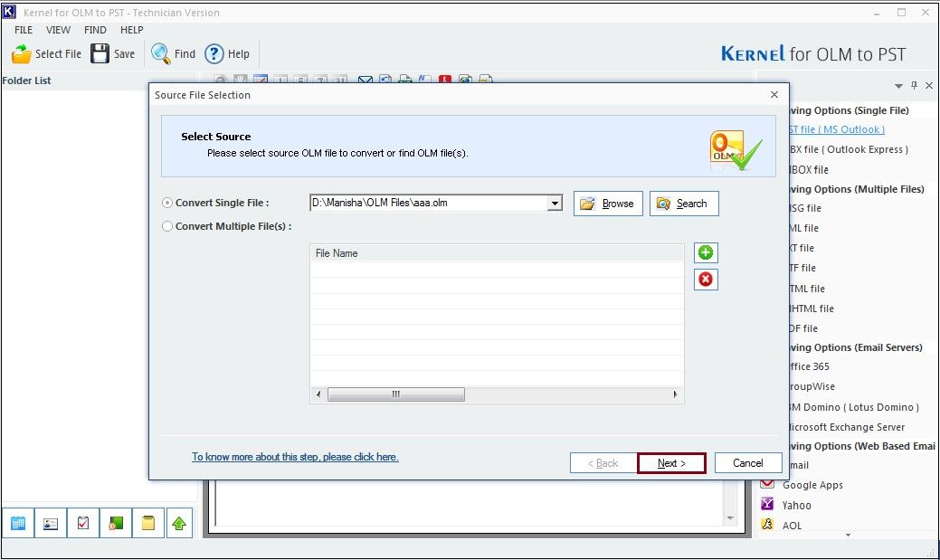This screenshot has height=560, width=940.
Task: Select the Gmail saving option
Action: point(799,465)
